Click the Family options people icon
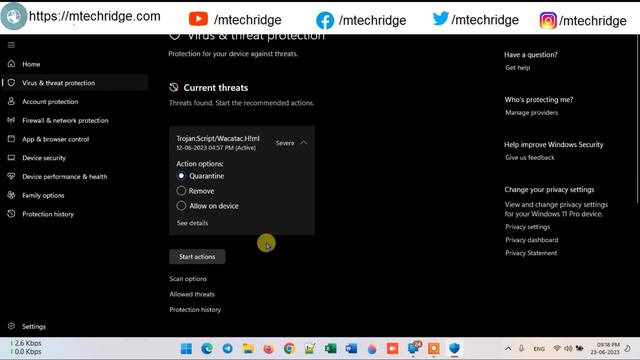The width and height of the screenshot is (640, 360). click(x=11, y=195)
